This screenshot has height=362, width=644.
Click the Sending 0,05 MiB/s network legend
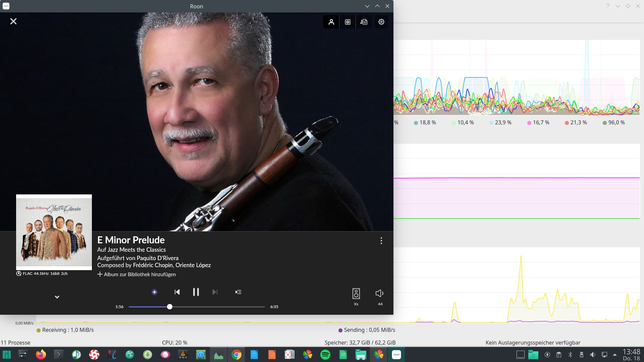(367, 330)
